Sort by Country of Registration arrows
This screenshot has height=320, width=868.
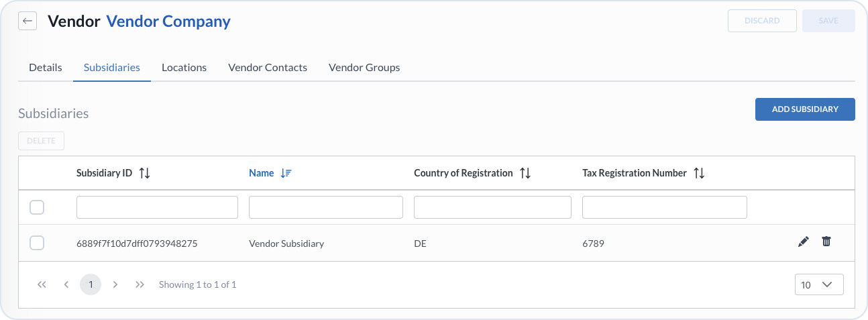pyautogui.click(x=525, y=173)
